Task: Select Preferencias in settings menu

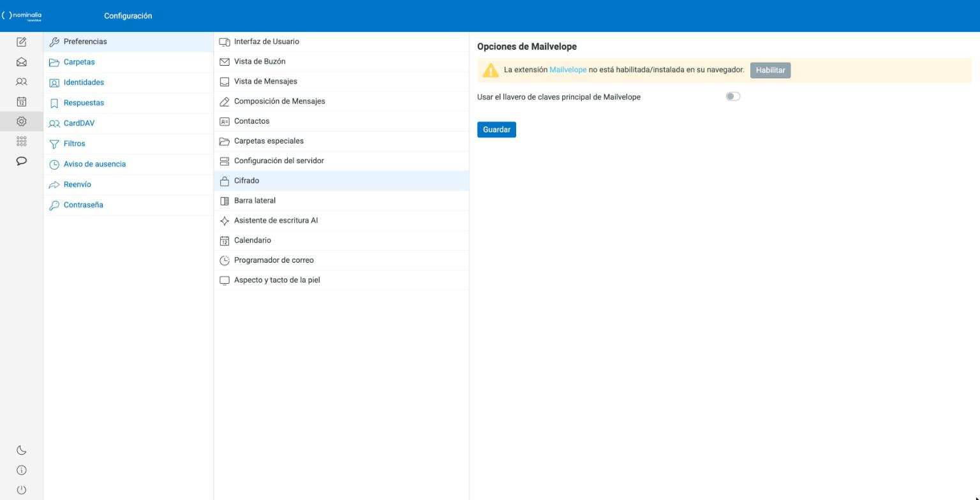Action: coord(128,41)
